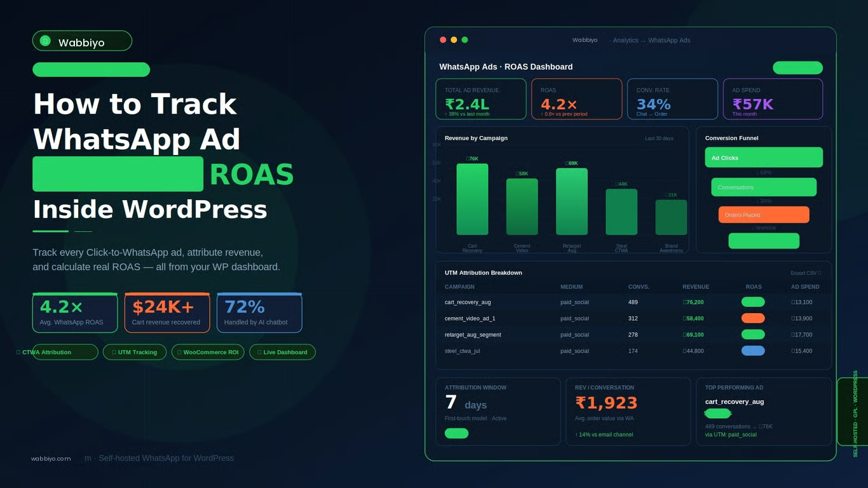Click the 'via UTM: paid_social' text
868x488 pixels.
coord(731,435)
